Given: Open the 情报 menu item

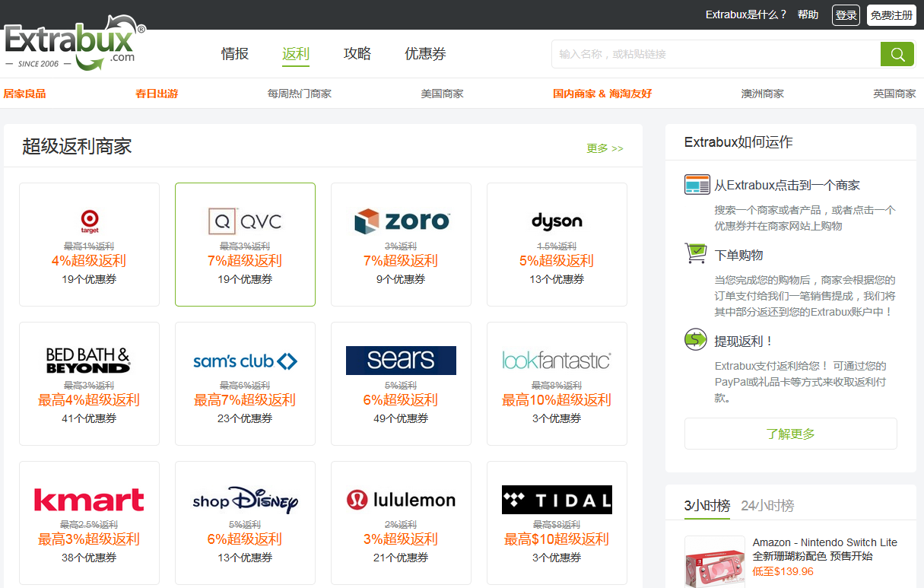Looking at the screenshot, I should tap(235, 54).
